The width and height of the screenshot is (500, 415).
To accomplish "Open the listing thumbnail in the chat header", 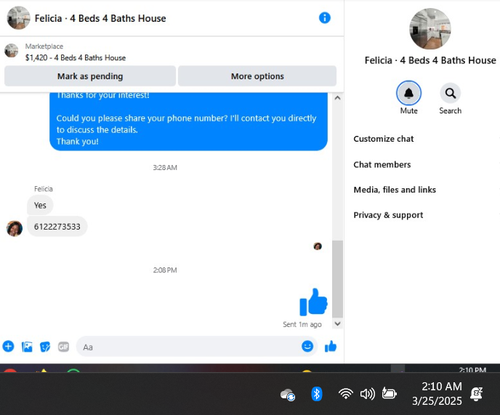I will 18,18.
